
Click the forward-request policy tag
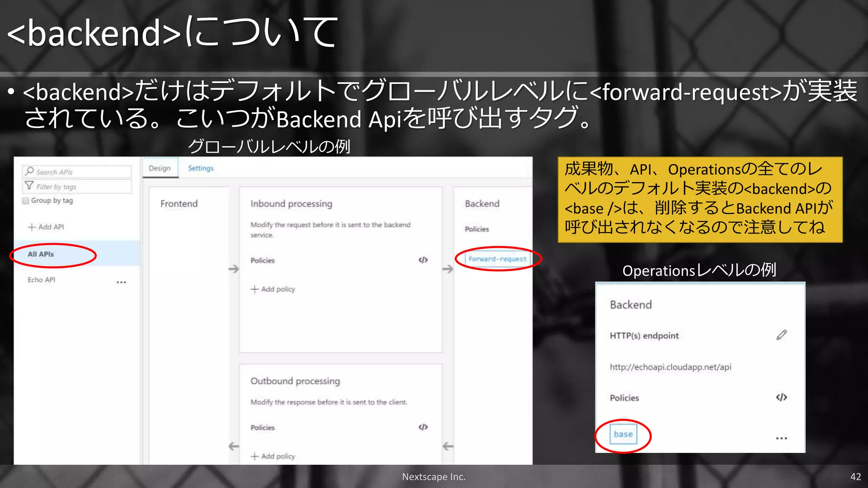(498, 259)
